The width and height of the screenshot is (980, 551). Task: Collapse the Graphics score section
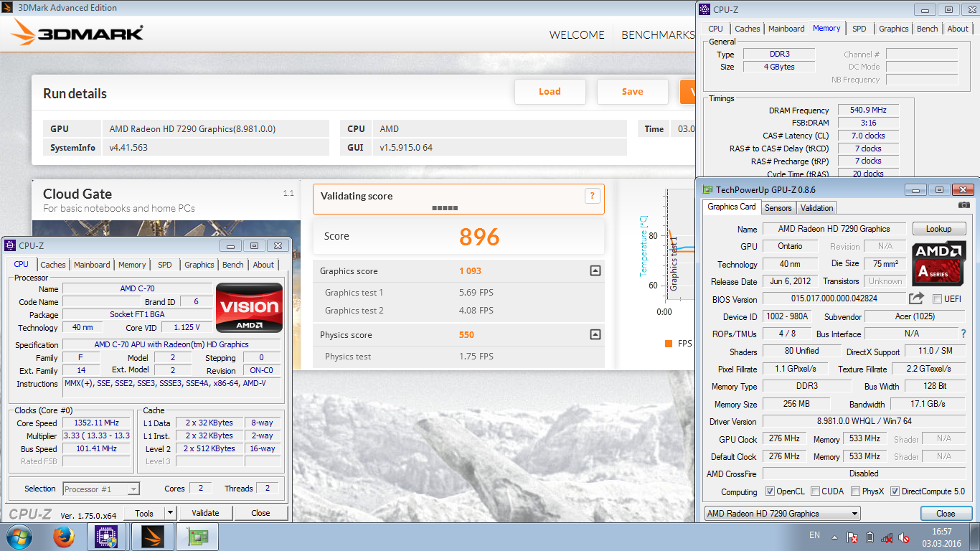[595, 270]
